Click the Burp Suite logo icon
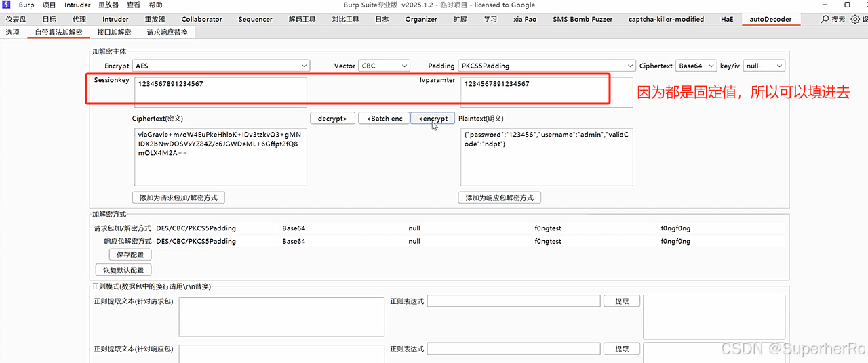Screen dimensions: 868x363 pos(6,5)
